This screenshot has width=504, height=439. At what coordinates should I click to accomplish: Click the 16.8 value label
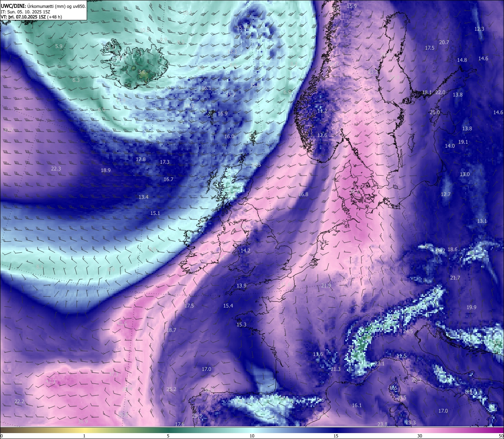coord(303,194)
